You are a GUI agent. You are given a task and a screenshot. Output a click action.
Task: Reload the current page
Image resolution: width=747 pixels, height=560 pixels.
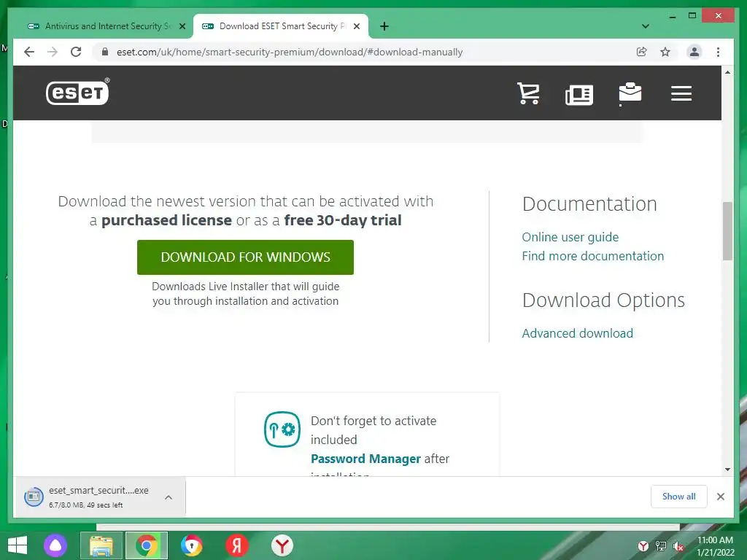76,52
